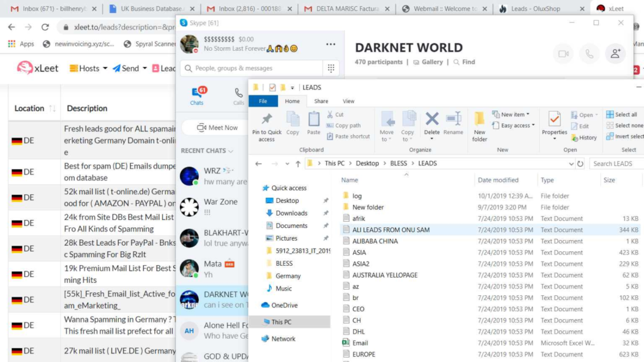Expand the Recent Chats chevron
Image resolution: width=644 pixels, height=362 pixels.
[231, 151]
